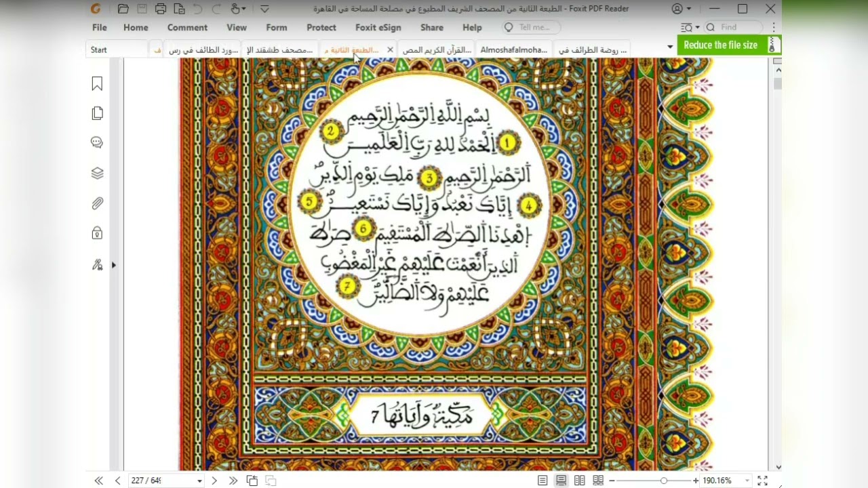The image size is (868, 488).
Task: Switch to the Home tab
Action: (x=136, y=28)
